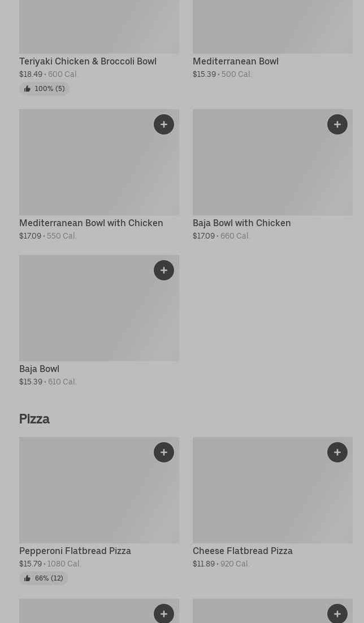
Task: Click thumbs-up 66% rating on Pepperoni pizza
Action: [x=44, y=578]
